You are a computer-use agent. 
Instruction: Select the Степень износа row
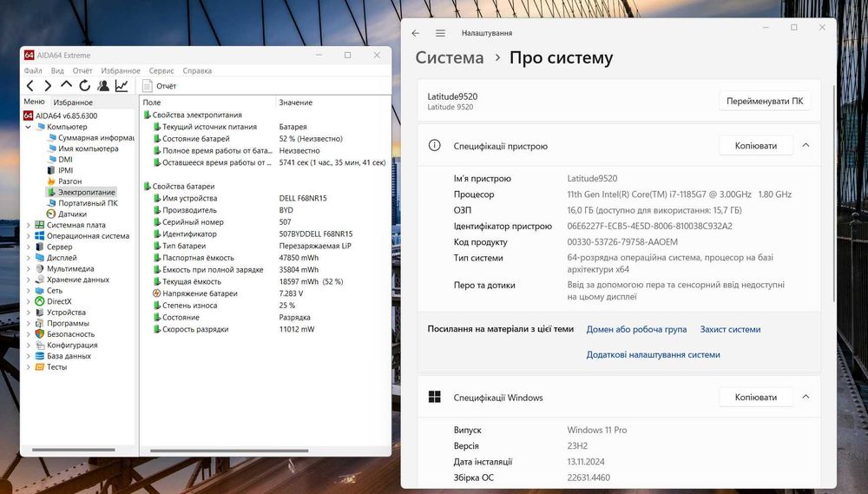[x=266, y=306]
